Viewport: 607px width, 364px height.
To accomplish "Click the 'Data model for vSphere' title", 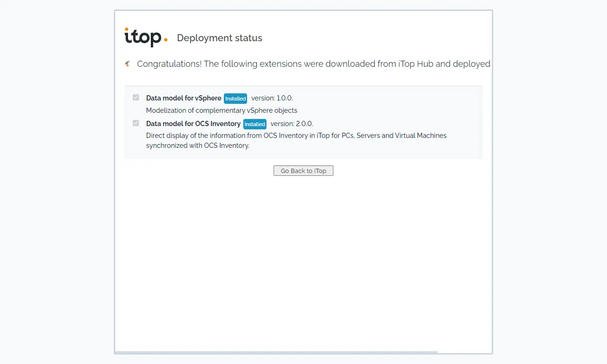I will click(184, 98).
